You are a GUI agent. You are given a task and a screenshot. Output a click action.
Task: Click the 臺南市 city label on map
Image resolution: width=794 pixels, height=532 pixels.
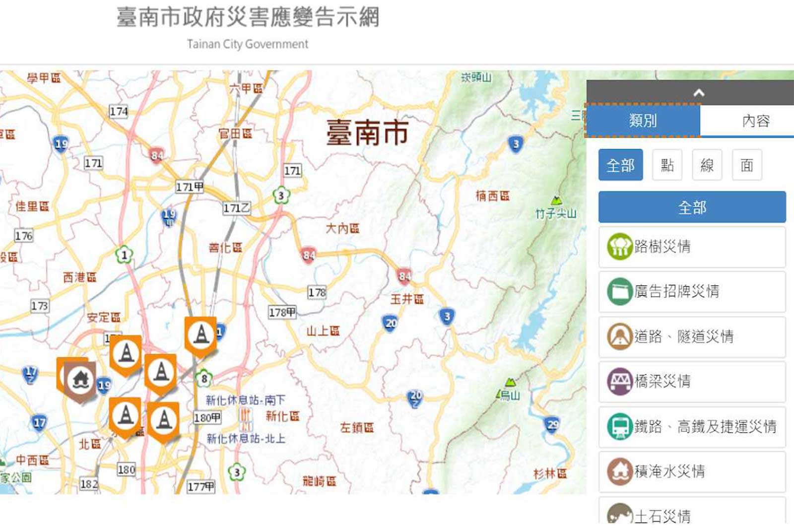click(x=367, y=133)
